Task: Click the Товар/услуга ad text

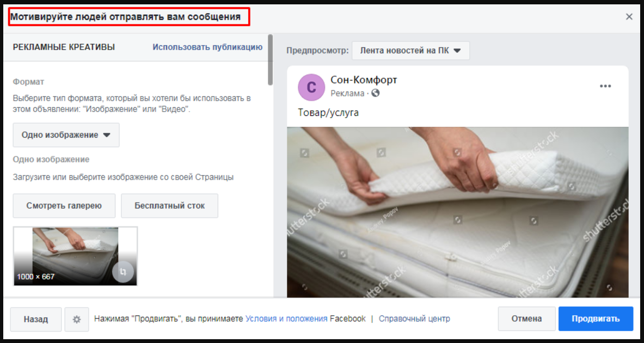Action: pyautogui.click(x=328, y=113)
